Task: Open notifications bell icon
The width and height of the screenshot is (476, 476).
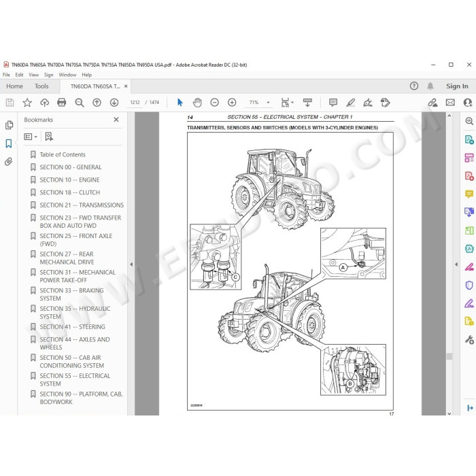Action: pos(430,86)
